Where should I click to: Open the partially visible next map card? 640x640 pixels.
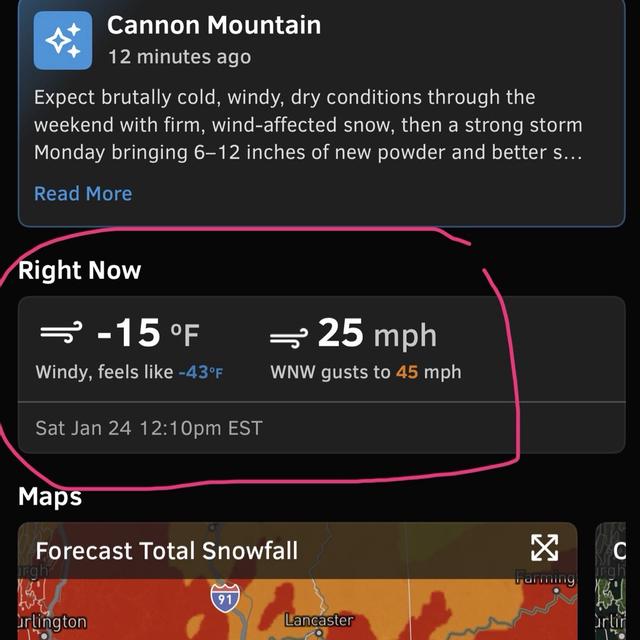click(x=617, y=580)
